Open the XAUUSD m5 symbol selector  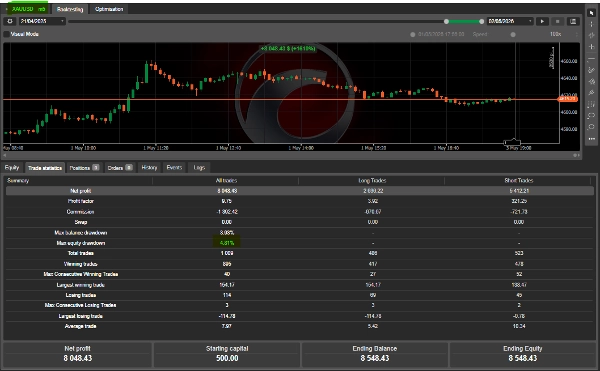coord(28,9)
